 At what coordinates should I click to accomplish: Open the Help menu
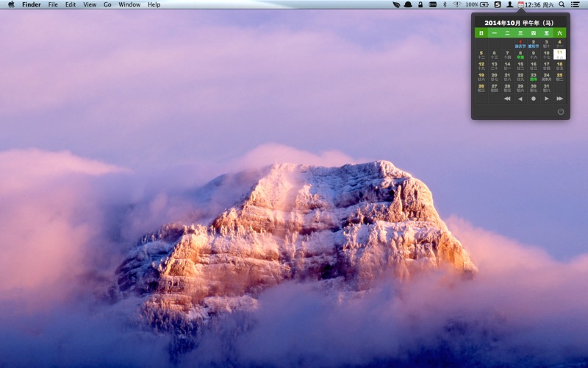tap(154, 4)
